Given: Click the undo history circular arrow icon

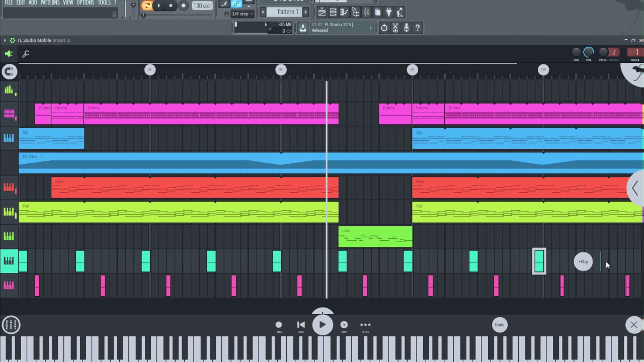Looking at the screenshot, I should (384, 28).
